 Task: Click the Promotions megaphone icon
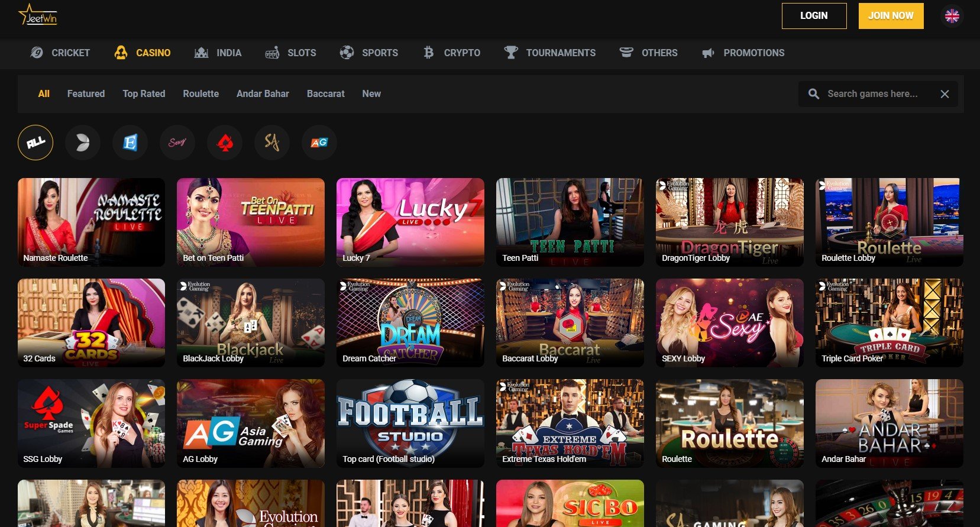[x=708, y=53]
